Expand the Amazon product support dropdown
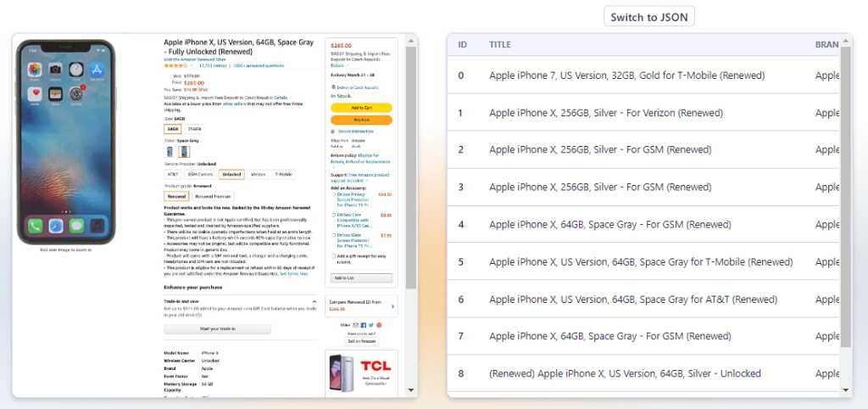868x409 pixels. point(366,181)
